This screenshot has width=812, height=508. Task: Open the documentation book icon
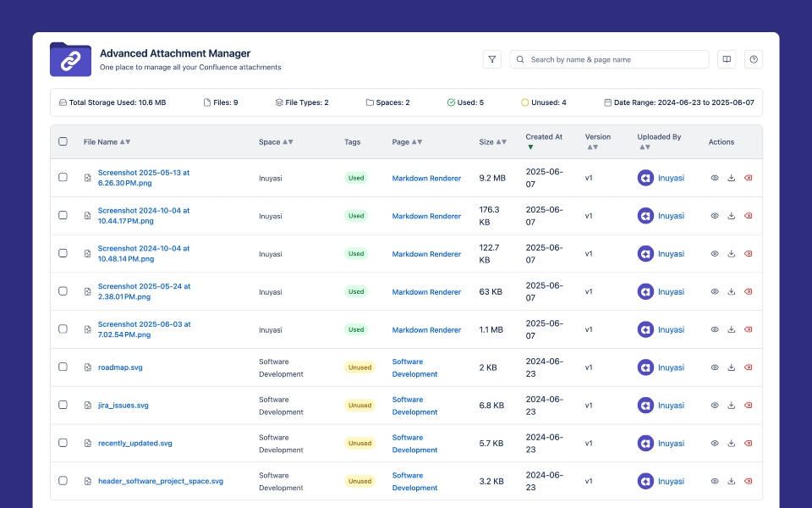726,59
